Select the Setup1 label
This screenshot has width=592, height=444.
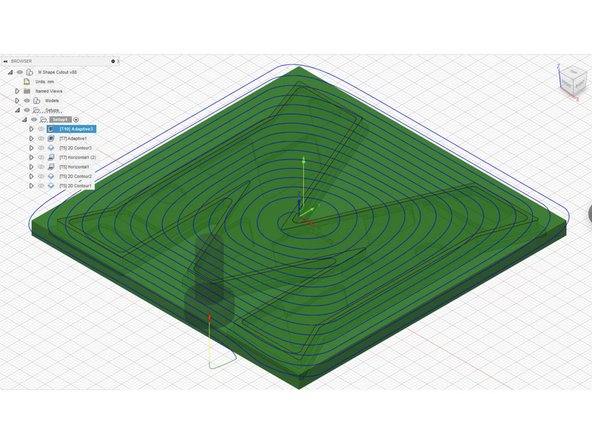(60, 120)
